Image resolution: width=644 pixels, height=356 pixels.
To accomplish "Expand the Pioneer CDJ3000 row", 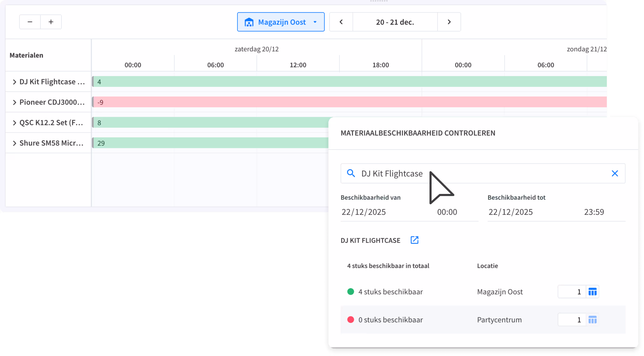I will 15,102.
